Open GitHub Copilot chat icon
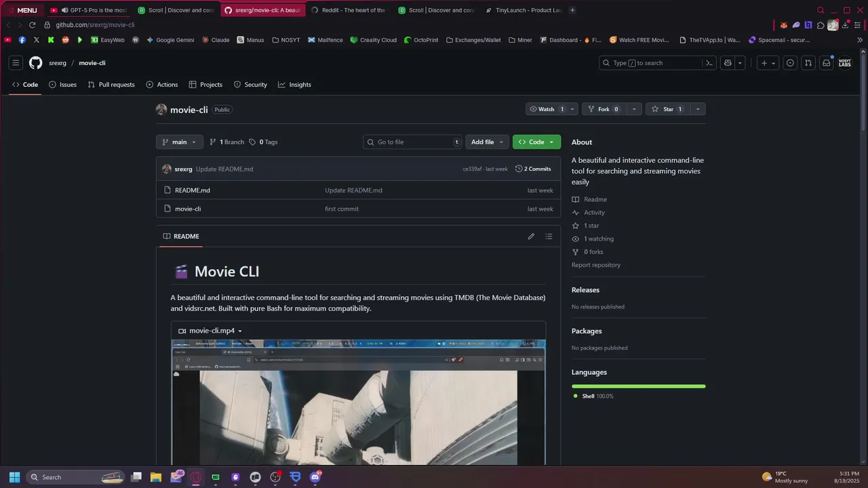The image size is (868, 488). pyautogui.click(x=728, y=63)
